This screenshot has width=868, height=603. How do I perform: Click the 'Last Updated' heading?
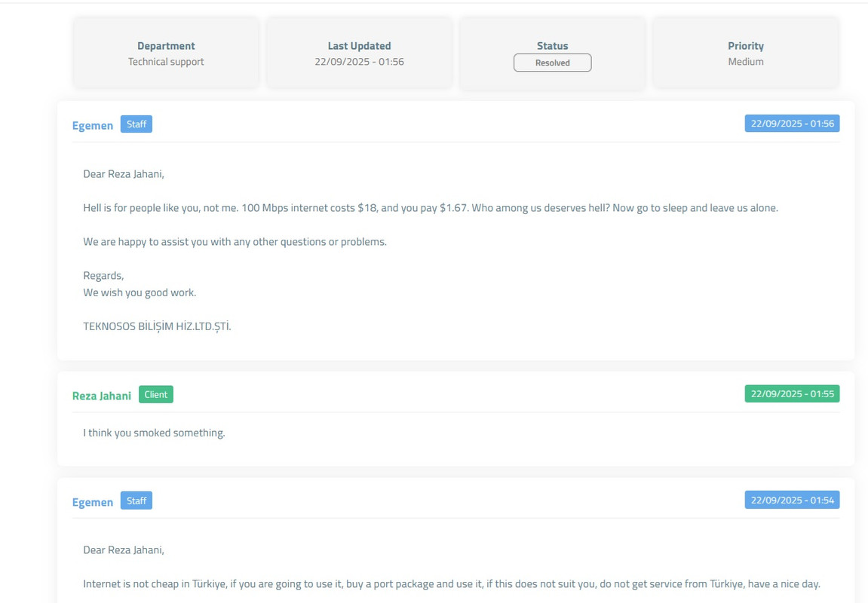359,46
